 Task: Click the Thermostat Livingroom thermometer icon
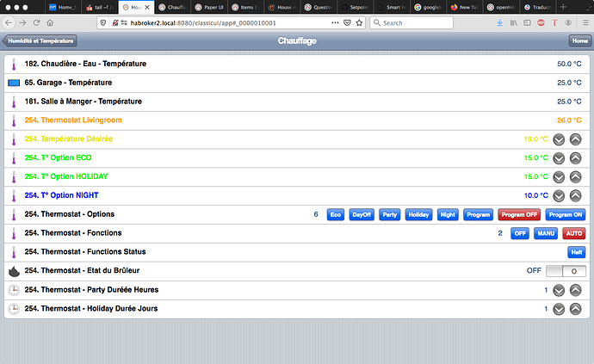14,120
